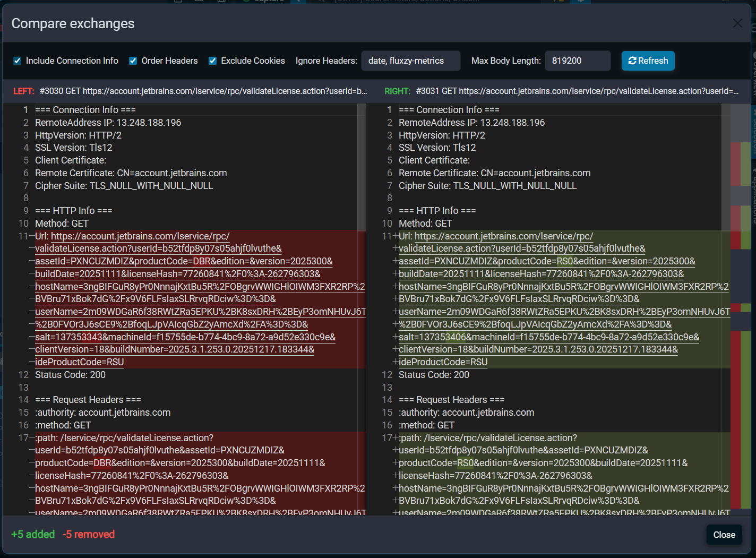This screenshot has height=558, width=756.
Task: Dismiss the dialog using the X icon
Action: coord(737,23)
